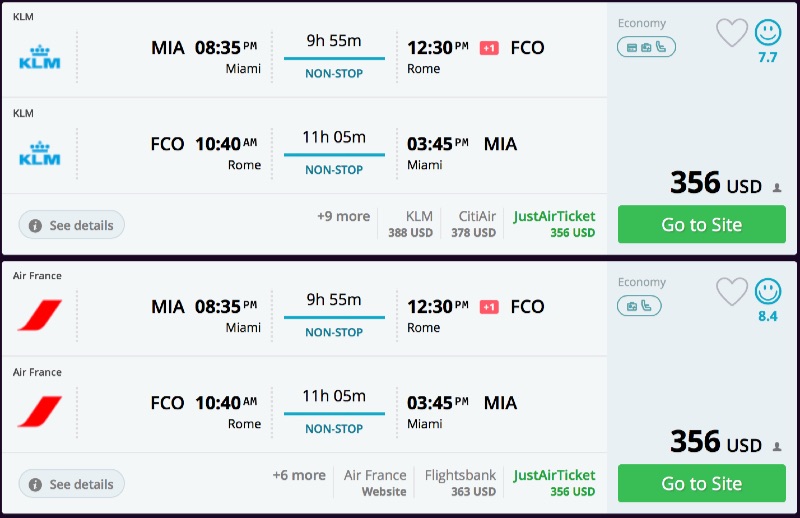The height and width of the screenshot is (518, 800).
Task: Show the +6 more booking providers
Action: (299, 475)
